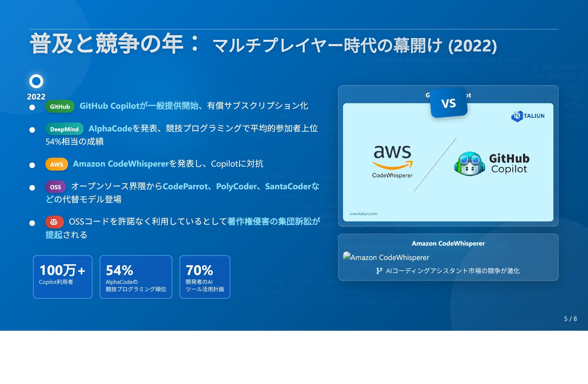Select the 54% AlphaCode stat card
588x384 pixels.
[x=136, y=277]
